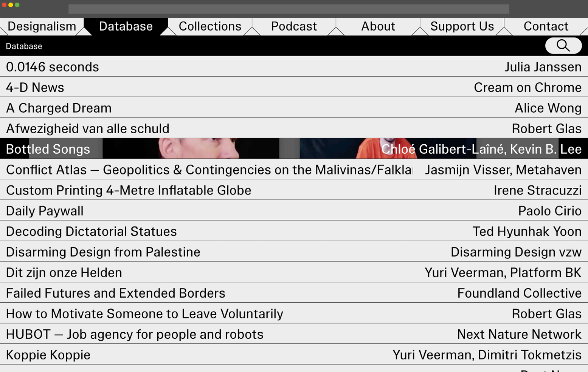Open HUBOT job agency project
Viewport: 588px width, 372px height.
pos(135,335)
